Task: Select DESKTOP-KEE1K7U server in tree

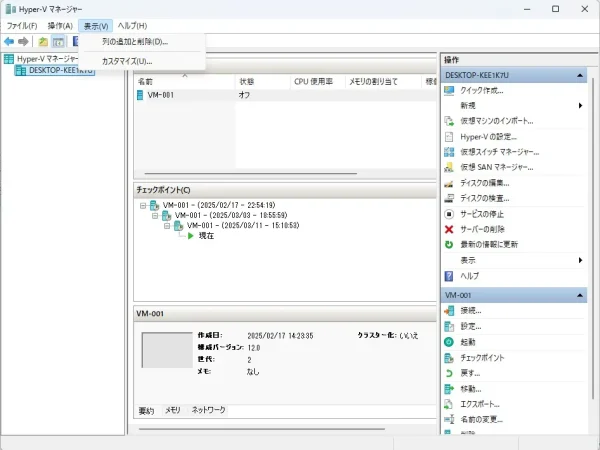Action: click(x=55, y=70)
